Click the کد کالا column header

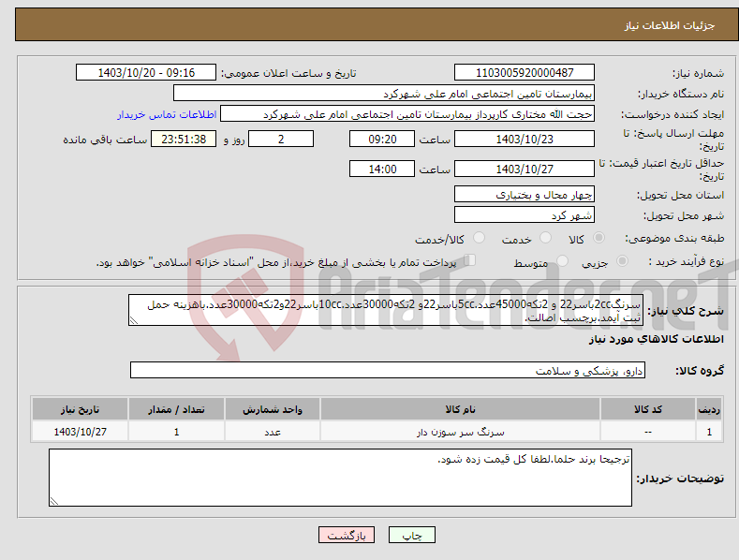648,409
